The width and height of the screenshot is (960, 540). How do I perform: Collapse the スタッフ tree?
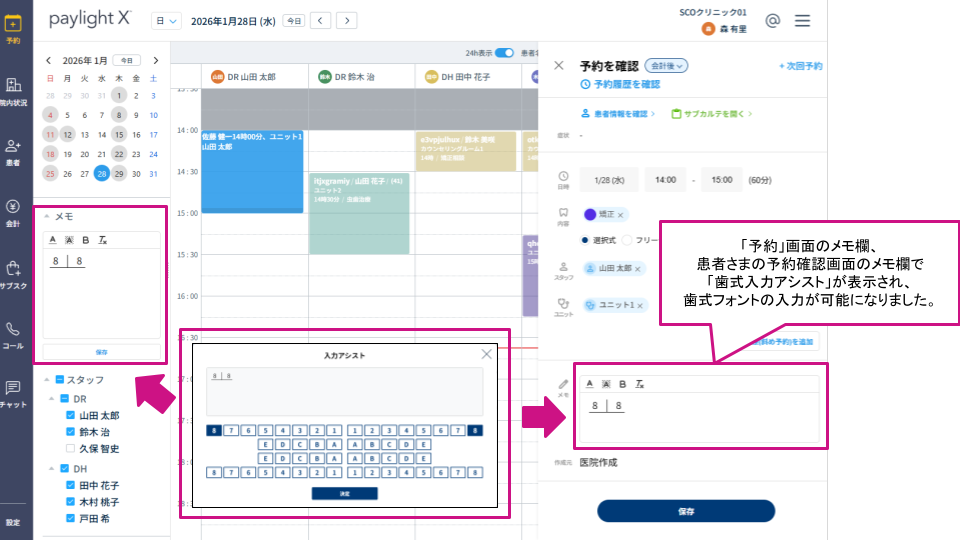pyautogui.click(x=47, y=380)
